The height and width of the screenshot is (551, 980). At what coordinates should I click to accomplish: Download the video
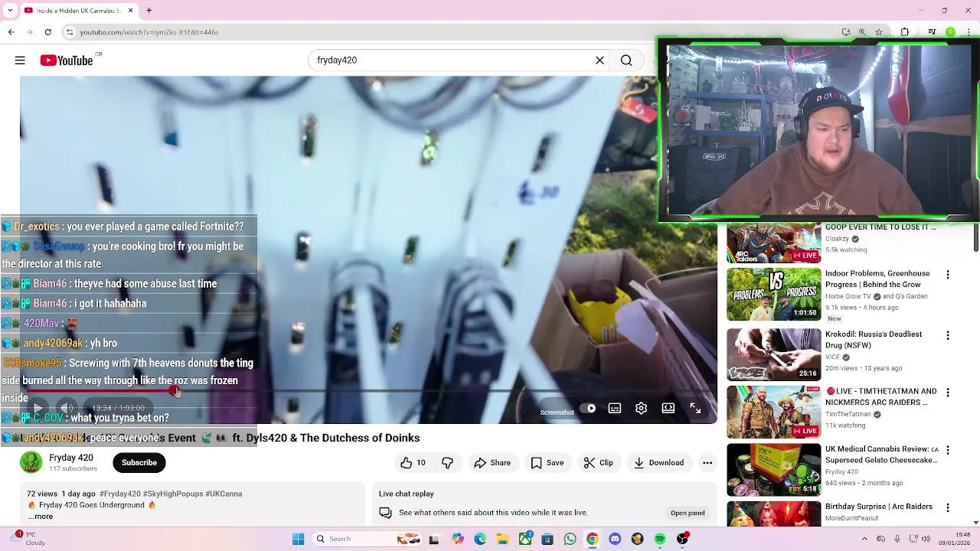point(658,462)
